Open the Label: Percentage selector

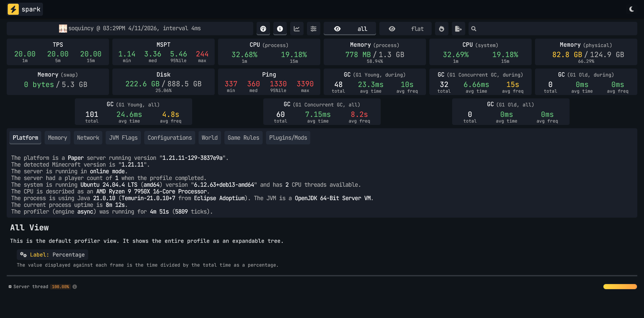(x=52, y=255)
